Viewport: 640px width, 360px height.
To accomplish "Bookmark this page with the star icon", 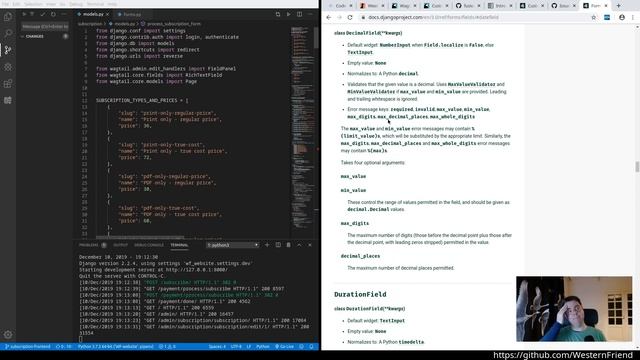I will click(593, 18).
